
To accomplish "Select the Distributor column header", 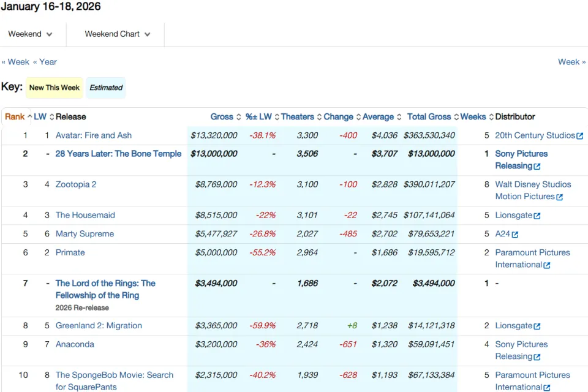I will click(x=515, y=116).
